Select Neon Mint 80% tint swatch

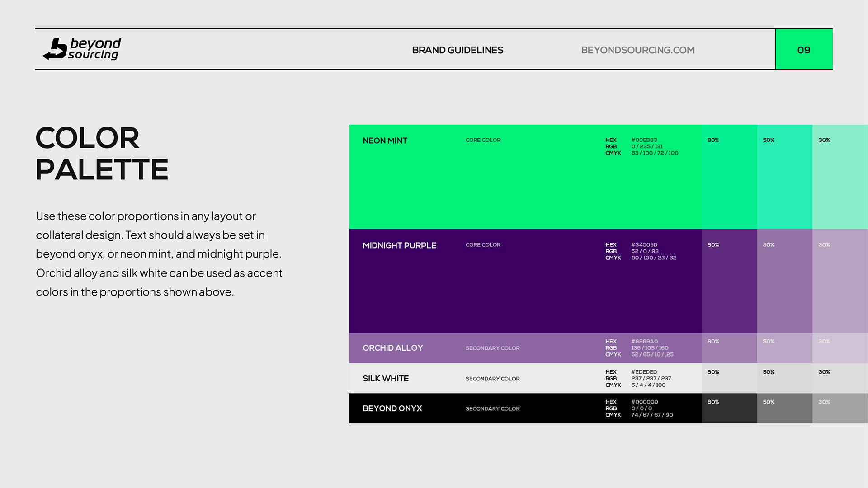tap(729, 181)
